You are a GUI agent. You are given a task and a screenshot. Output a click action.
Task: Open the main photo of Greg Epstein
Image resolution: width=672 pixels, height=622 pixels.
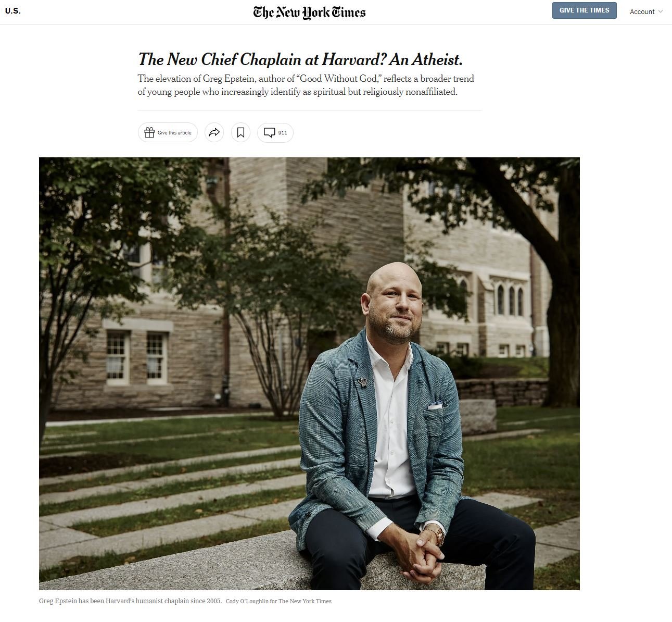pos(309,374)
